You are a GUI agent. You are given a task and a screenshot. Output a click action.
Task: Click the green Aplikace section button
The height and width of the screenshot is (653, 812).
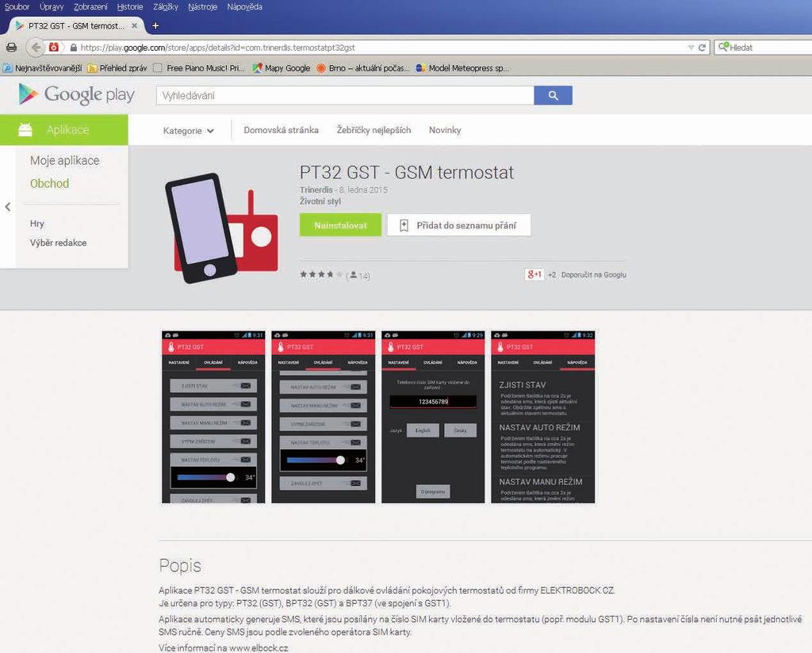coord(64,130)
